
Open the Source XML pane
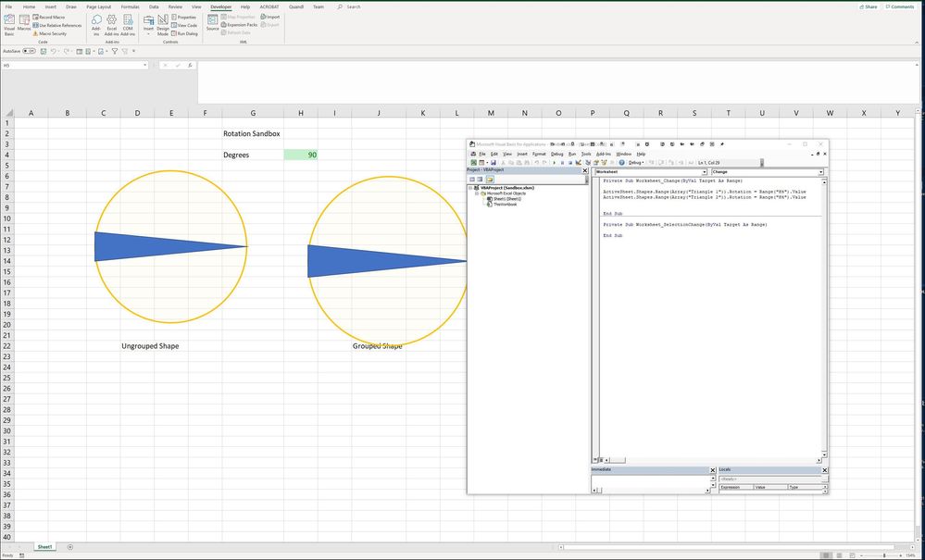pyautogui.click(x=212, y=23)
